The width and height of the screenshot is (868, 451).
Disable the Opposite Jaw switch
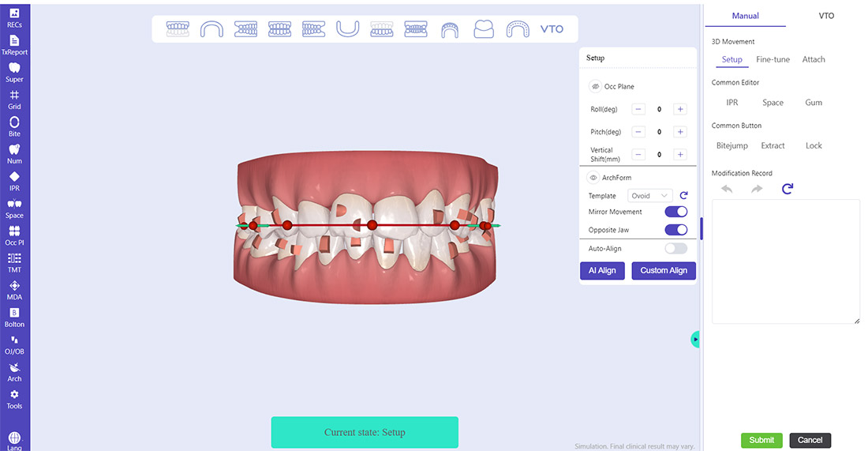click(x=676, y=230)
